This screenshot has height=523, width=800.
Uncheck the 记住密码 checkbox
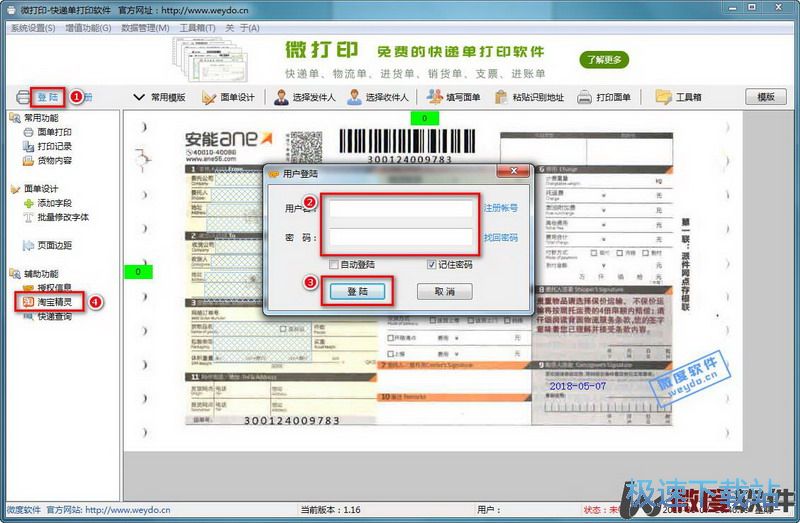pyautogui.click(x=432, y=265)
